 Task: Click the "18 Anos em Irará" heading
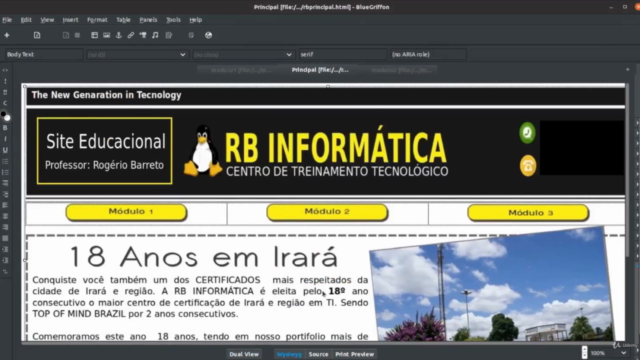(x=203, y=257)
